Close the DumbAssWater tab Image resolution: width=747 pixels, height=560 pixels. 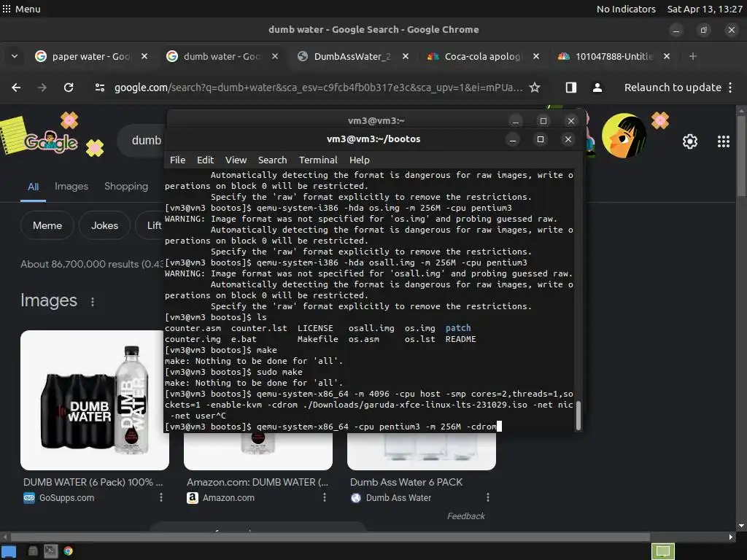click(406, 56)
